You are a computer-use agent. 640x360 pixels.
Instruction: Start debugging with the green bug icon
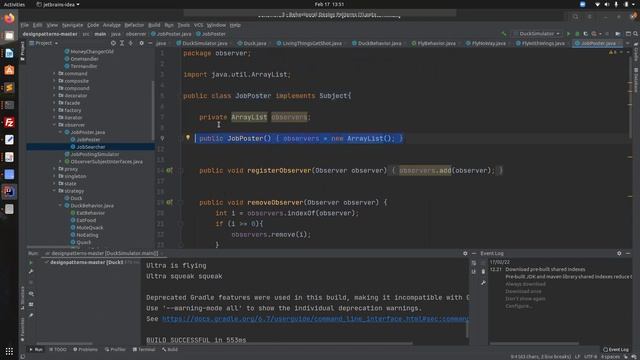[577, 34]
